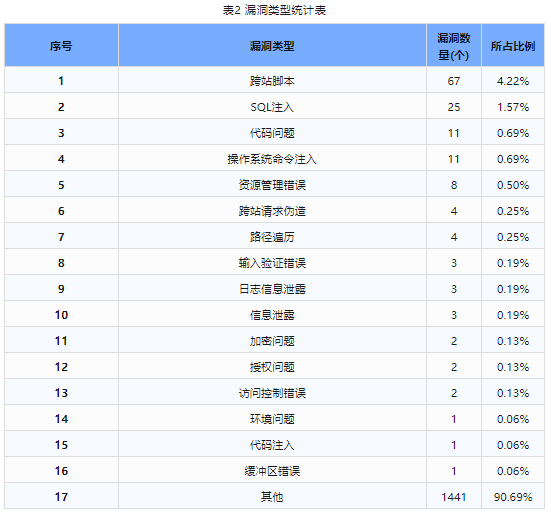
Task: Click the 漏洞数量(个) column header
Action: (454, 46)
